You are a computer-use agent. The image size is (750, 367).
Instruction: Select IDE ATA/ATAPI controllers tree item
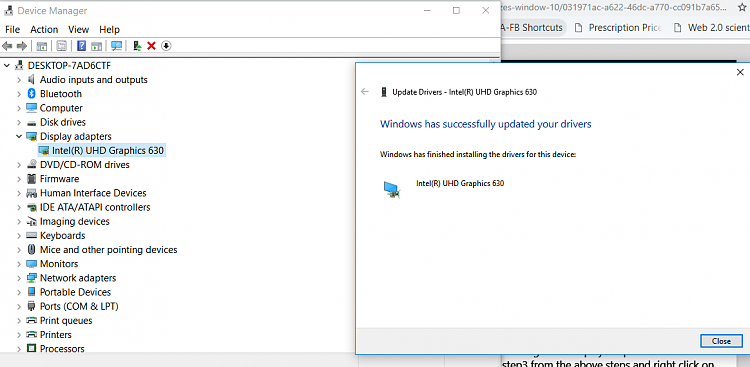pyautogui.click(x=95, y=207)
